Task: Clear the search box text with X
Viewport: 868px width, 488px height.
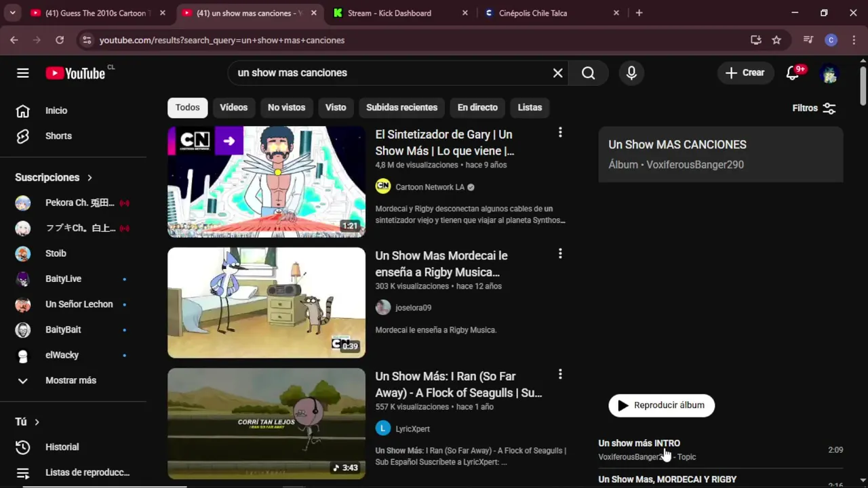Action: [x=557, y=73]
